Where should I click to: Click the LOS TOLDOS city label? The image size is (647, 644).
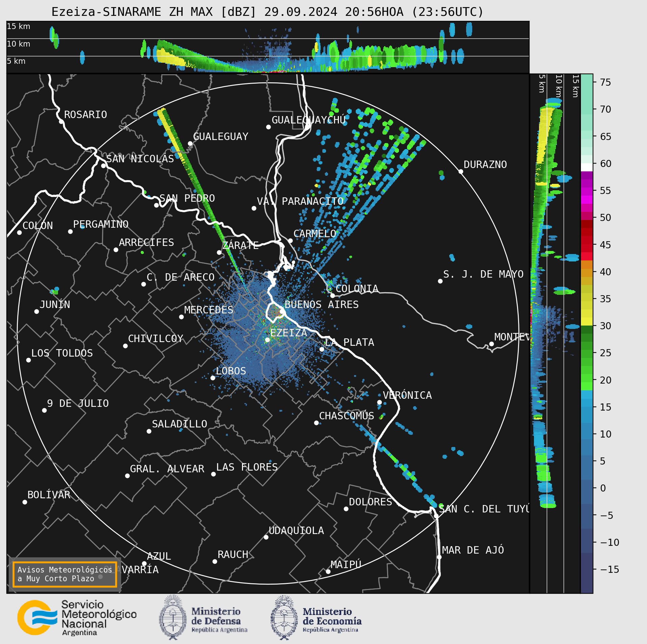pos(62,353)
